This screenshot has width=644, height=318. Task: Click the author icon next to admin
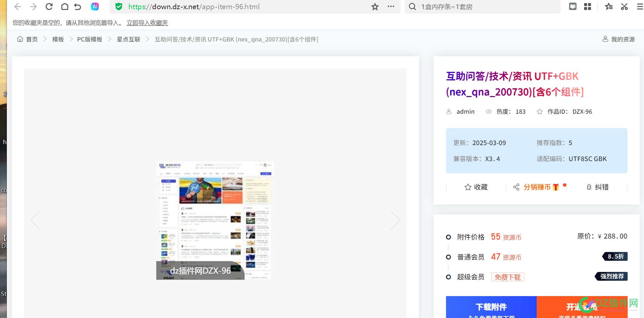point(449,111)
